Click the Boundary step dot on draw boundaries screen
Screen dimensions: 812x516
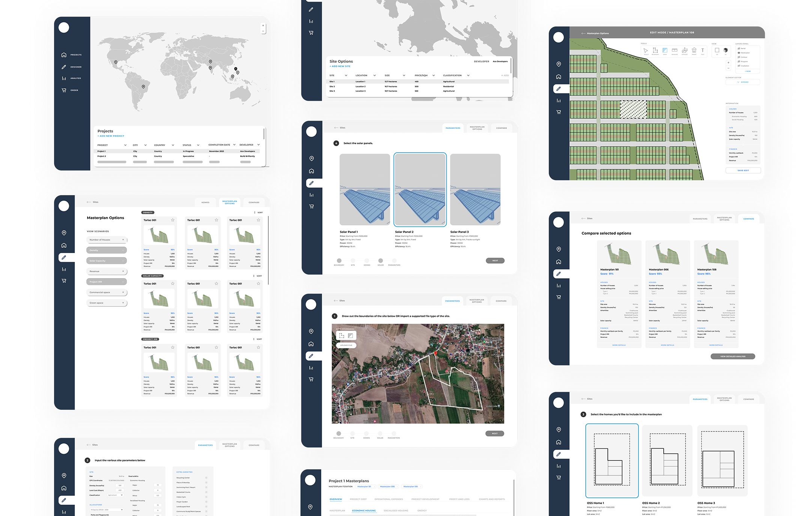[339, 433]
